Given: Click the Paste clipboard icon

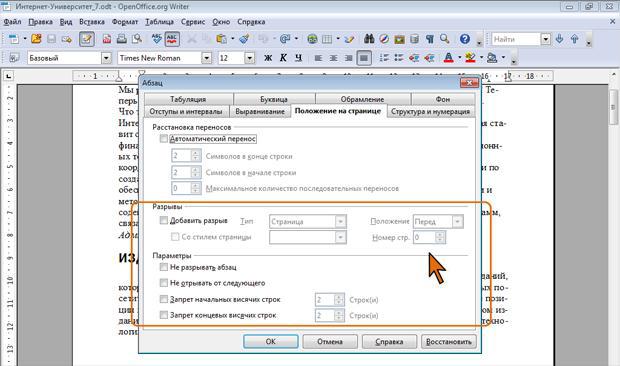Looking at the screenshot, I should (221, 39).
